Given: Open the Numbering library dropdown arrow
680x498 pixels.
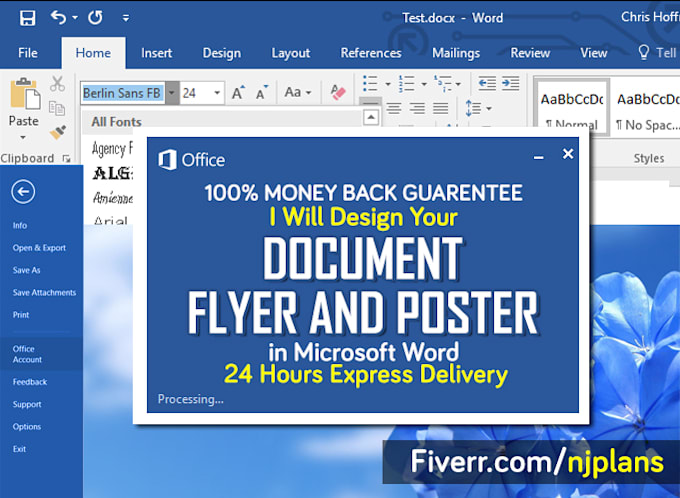Looking at the screenshot, I should coord(424,84).
